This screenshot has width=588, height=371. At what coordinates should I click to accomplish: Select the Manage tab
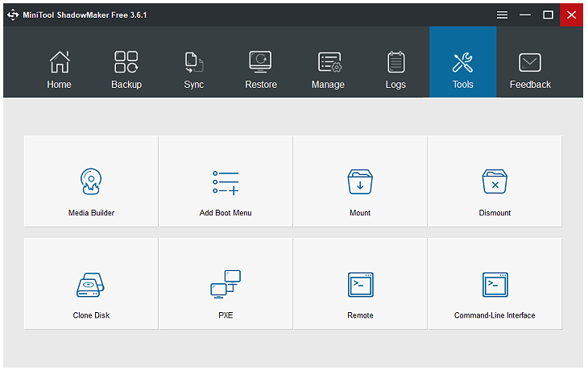click(328, 62)
